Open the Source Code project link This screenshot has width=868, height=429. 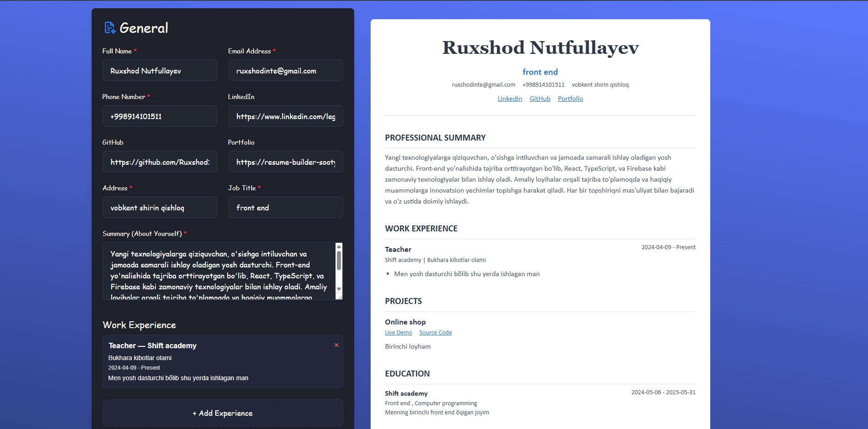point(435,333)
